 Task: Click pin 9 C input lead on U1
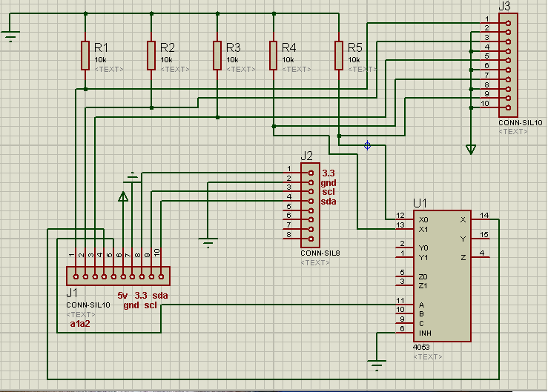point(404,323)
